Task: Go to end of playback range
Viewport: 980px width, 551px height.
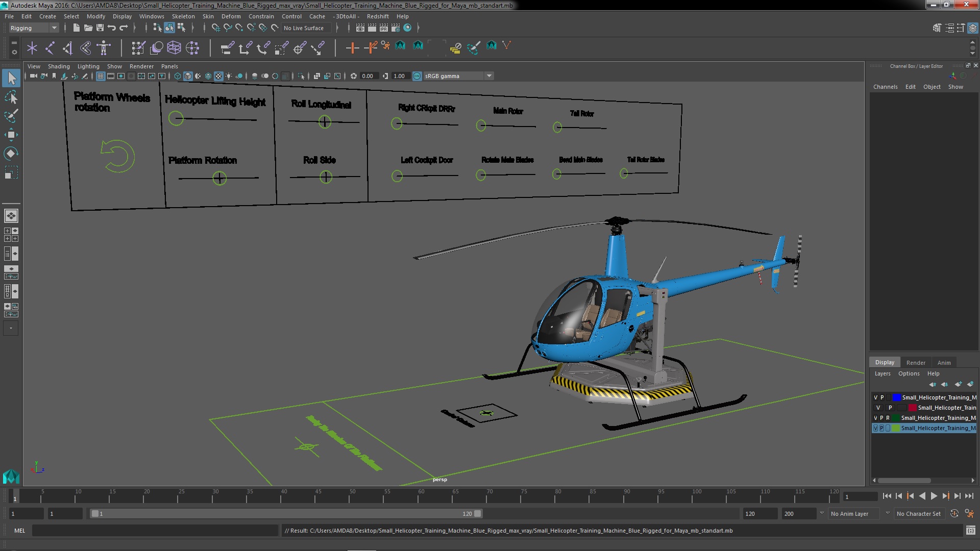Action: click(969, 496)
